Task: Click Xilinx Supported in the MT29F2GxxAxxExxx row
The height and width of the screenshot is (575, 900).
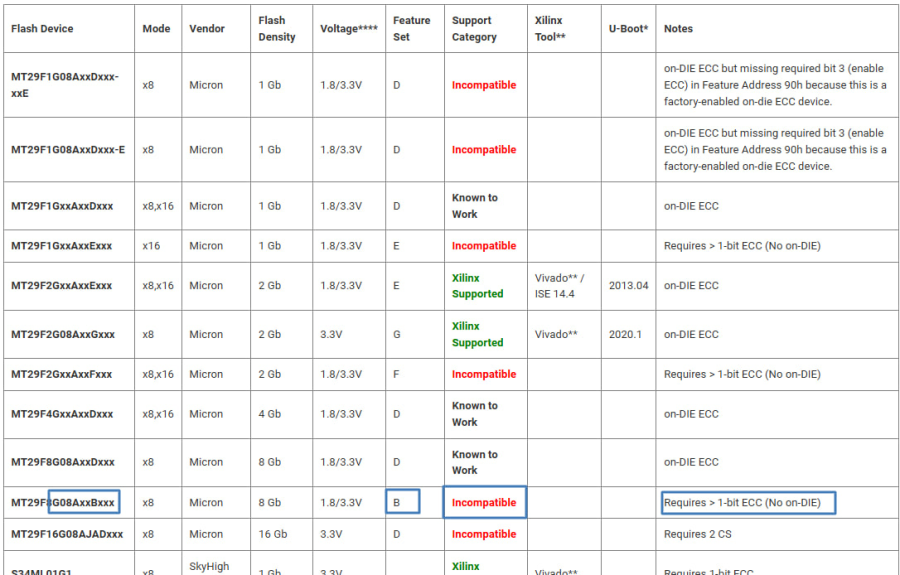Action: tap(478, 286)
